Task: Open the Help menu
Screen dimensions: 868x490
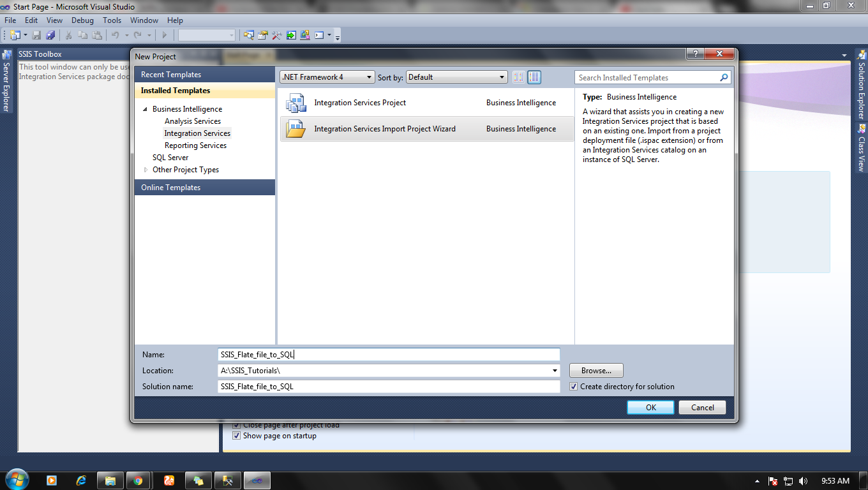Action: [x=175, y=20]
